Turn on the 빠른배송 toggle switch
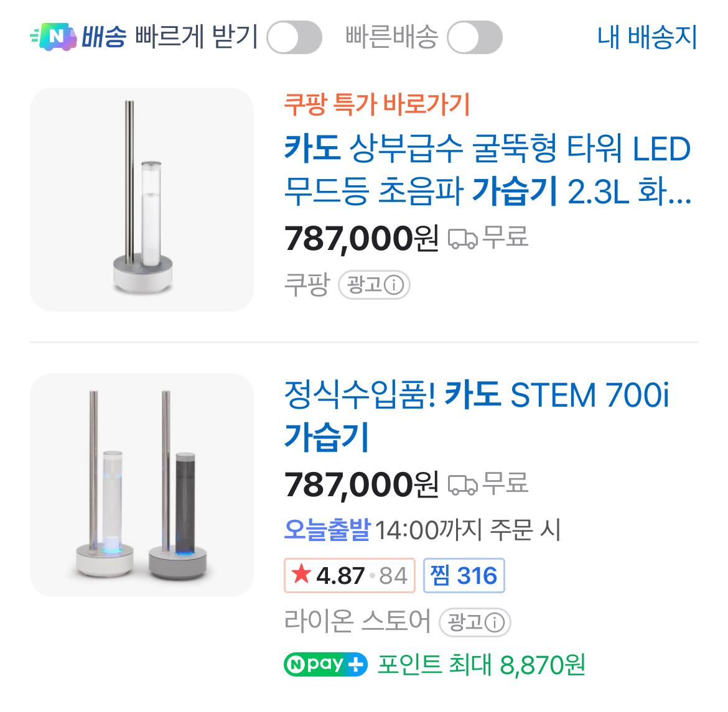The image size is (728, 712). point(474,37)
